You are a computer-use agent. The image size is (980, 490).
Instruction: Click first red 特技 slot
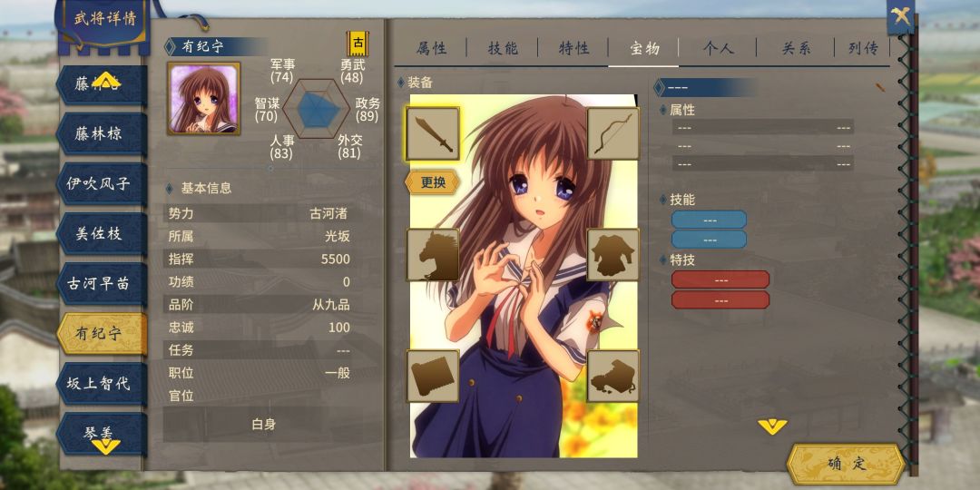pos(720,280)
